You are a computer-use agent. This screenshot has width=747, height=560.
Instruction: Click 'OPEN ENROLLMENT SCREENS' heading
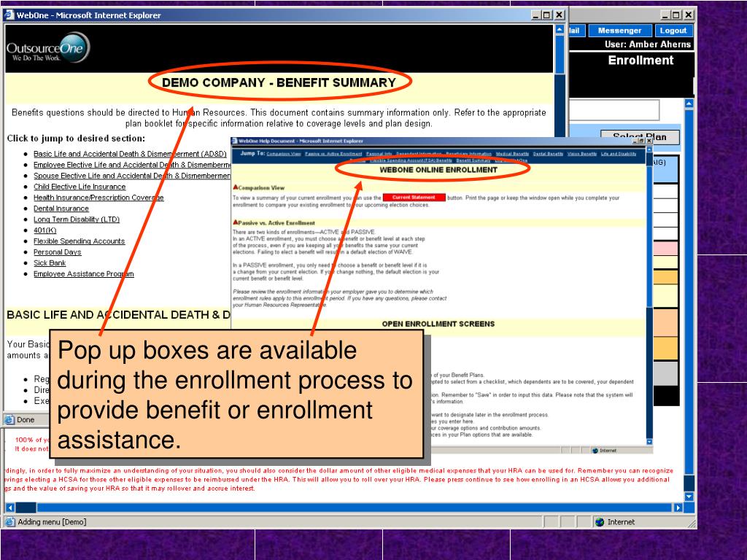click(438, 324)
